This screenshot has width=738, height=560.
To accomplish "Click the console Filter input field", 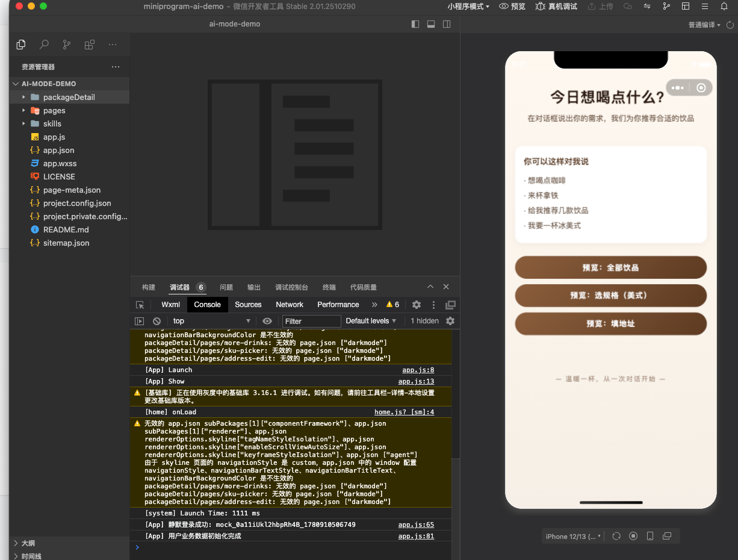I will coord(312,321).
